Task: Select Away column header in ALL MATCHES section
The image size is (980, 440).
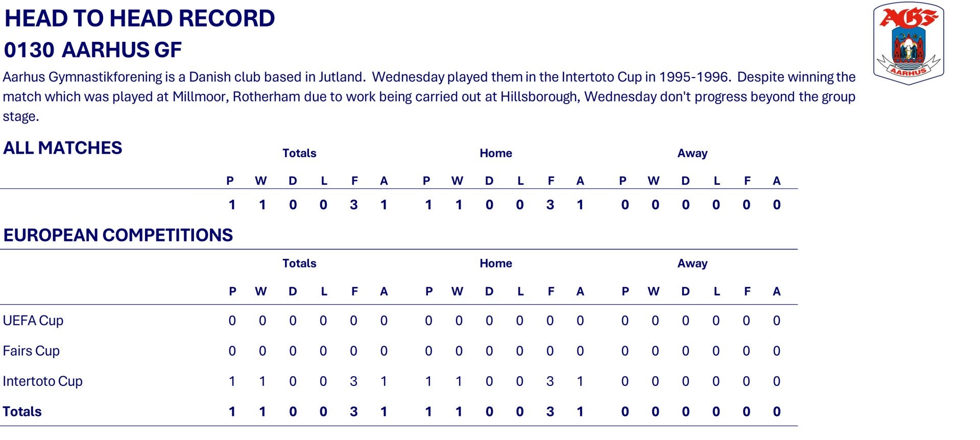Action: point(692,153)
